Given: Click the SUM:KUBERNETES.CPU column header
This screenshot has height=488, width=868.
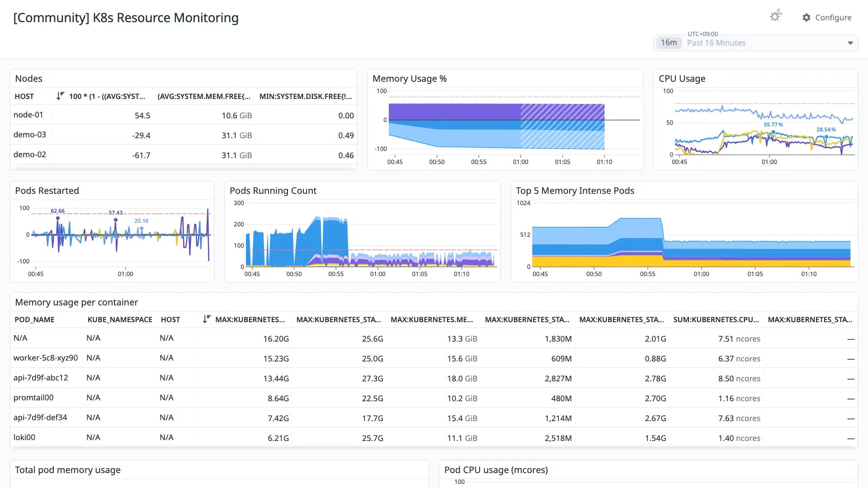Looking at the screenshot, I should 716,319.
